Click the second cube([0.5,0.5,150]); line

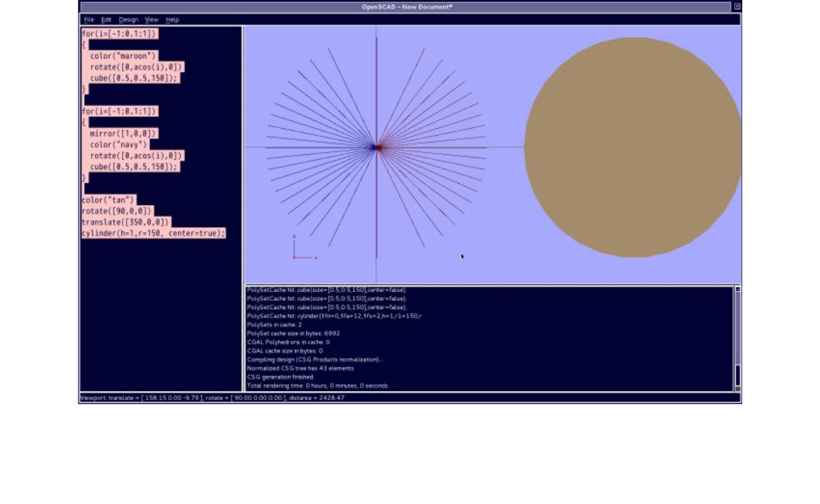(x=134, y=167)
